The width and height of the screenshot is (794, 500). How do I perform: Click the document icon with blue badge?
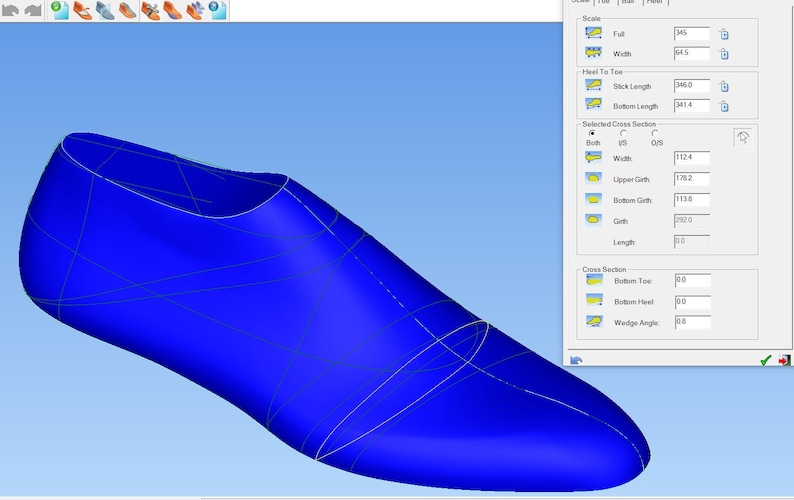coord(218,10)
